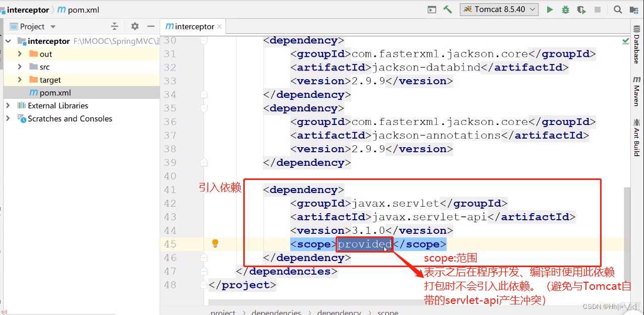Screen dimensions: 644x315
Task: Click 'javax.servlet-api' artifactId text
Action: point(430,217)
